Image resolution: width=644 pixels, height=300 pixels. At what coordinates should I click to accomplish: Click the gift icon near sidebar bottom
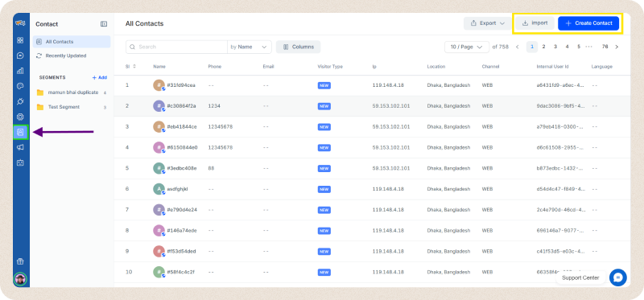click(x=19, y=261)
